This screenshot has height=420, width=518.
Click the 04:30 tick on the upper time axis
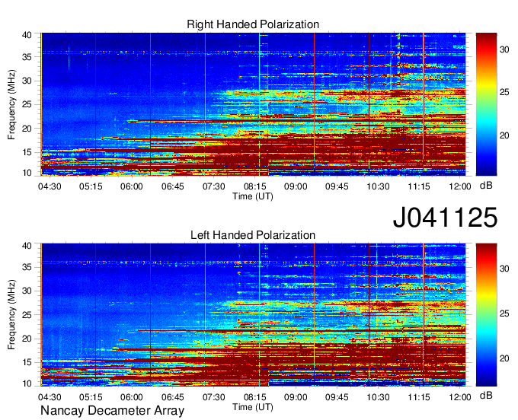(50, 186)
